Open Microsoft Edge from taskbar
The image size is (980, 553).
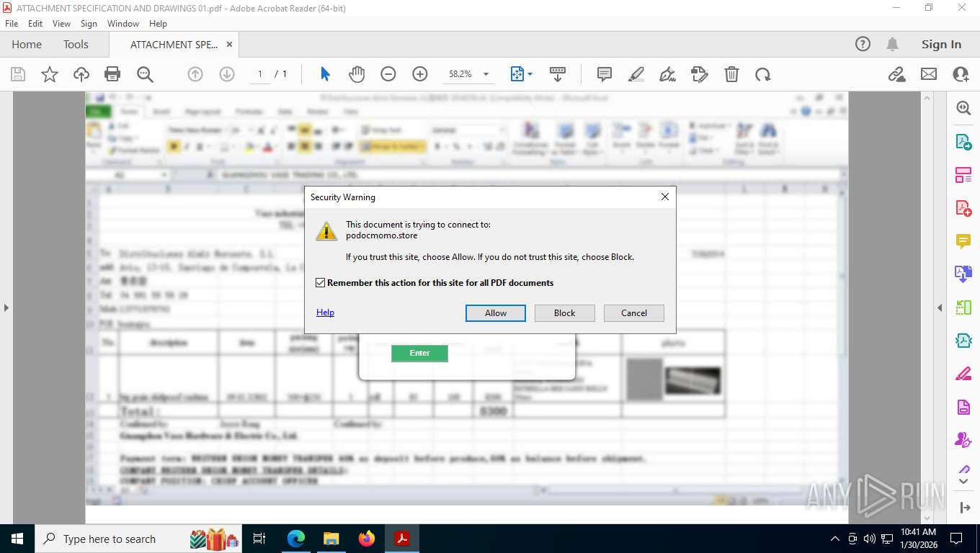click(x=296, y=539)
